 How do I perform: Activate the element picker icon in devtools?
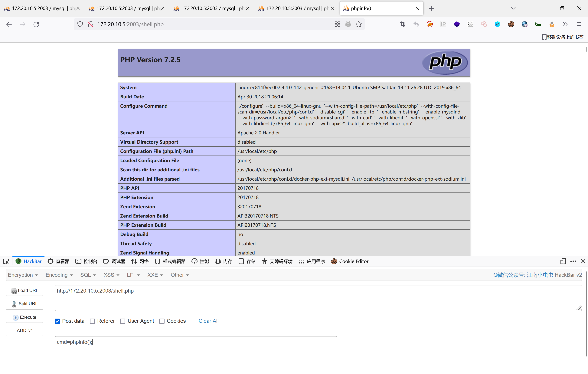(x=6, y=261)
